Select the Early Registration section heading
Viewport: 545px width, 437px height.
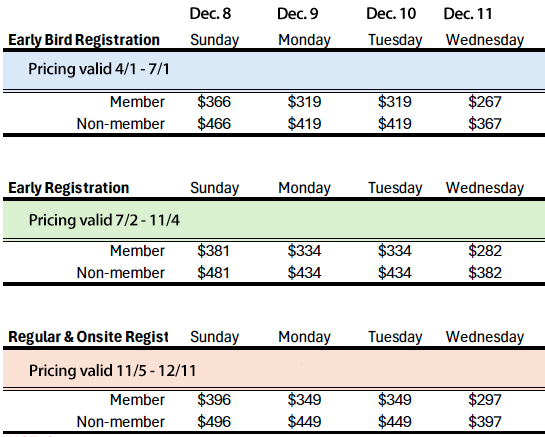coord(68,188)
